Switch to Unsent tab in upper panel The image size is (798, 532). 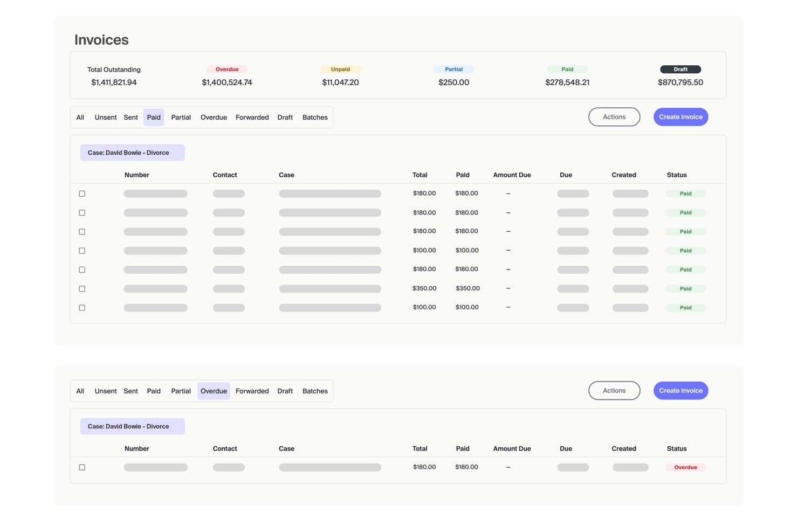click(106, 118)
